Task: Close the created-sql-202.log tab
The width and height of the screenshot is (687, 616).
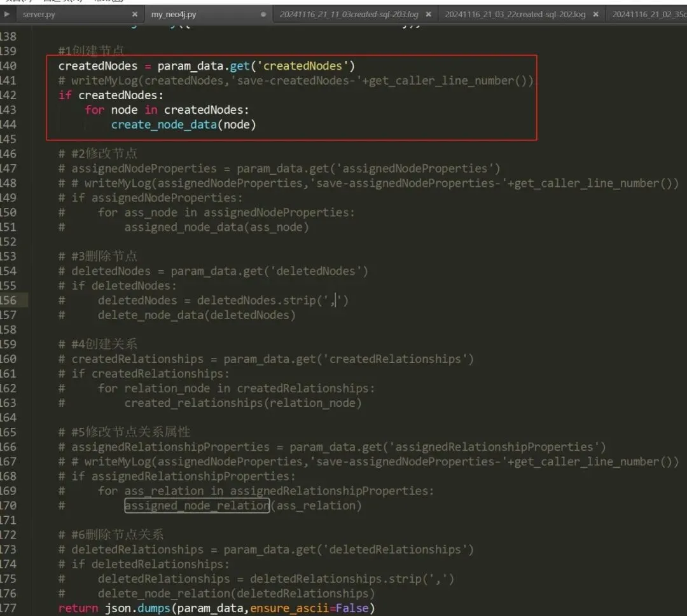Action: (x=596, y=15)
